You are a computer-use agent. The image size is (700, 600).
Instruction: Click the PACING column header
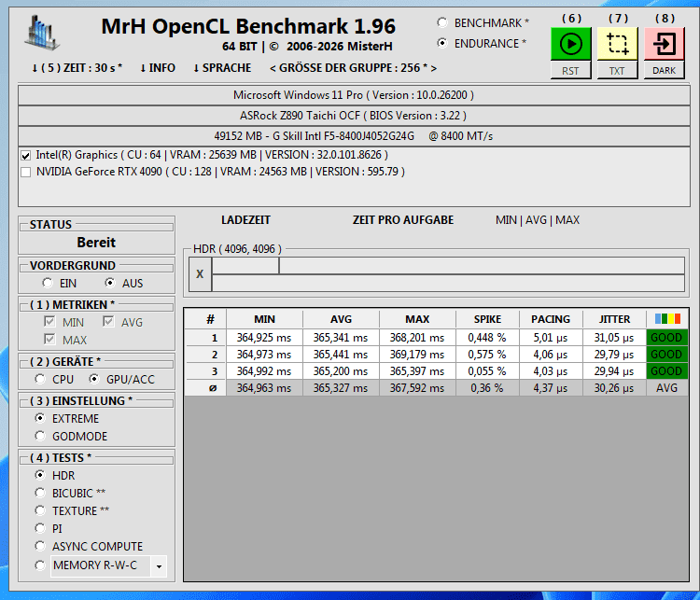pos(551,319)
